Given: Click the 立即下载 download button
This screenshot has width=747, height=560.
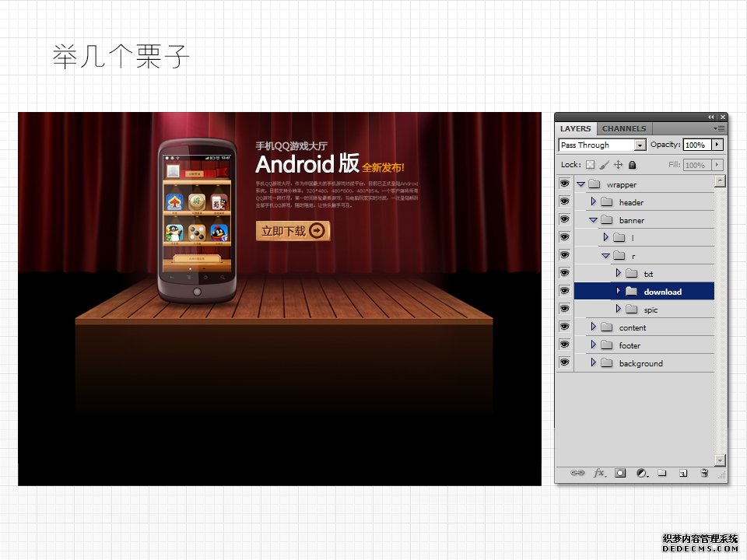Looking at the screenshot, I should [293, 231].
